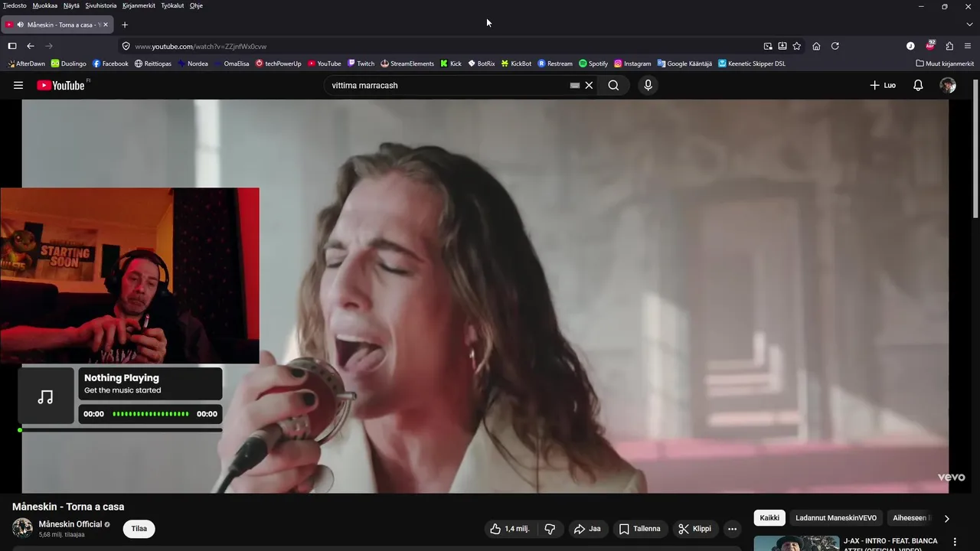
Task: Open the Nordea bookmark
Action: point(193,64)
